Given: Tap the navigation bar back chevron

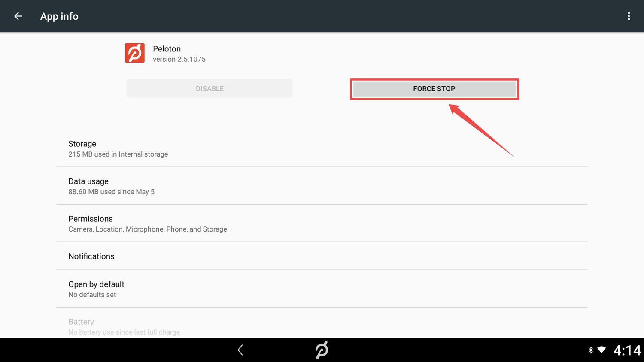Looking at the screenshot, I should [240, 350].
